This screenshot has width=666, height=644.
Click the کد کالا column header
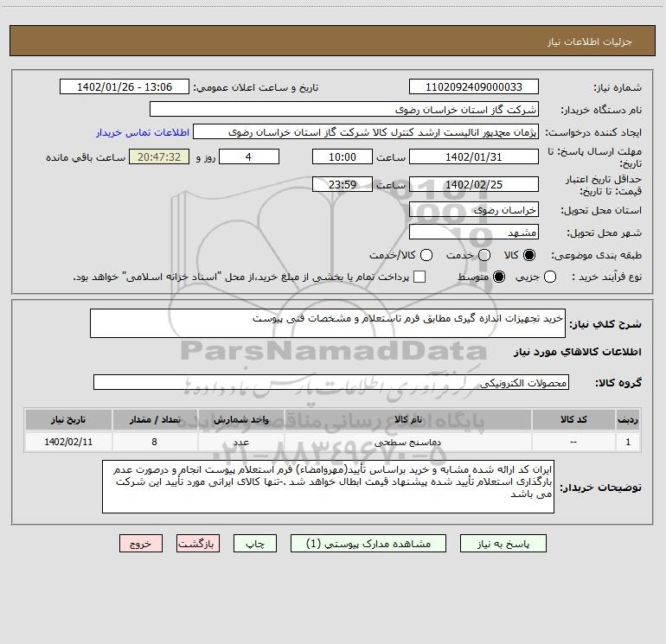coord(573,419)
